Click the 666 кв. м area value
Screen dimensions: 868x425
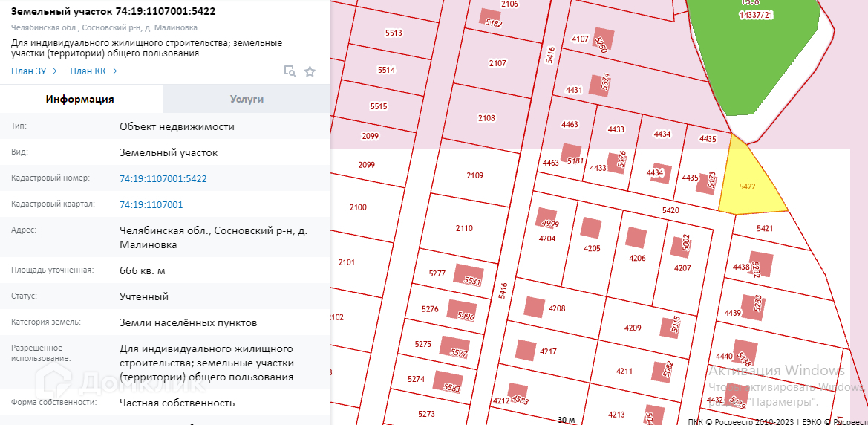point(143,271)
